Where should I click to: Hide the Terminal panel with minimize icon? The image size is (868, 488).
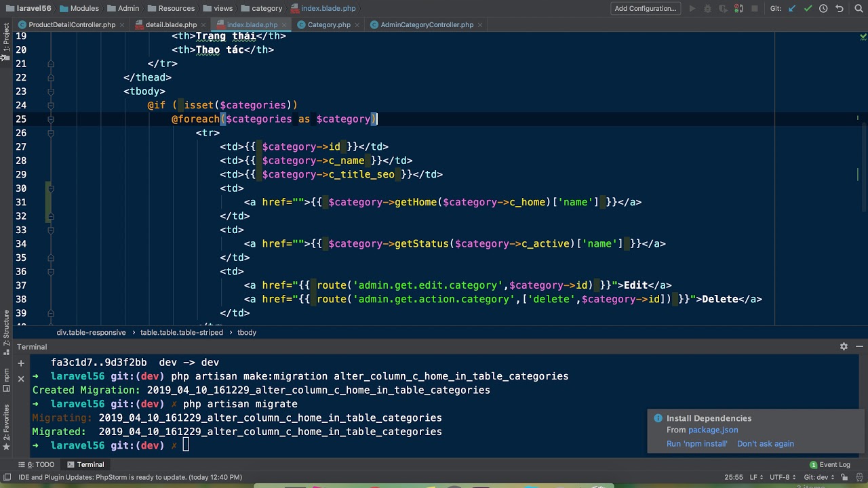[x=858, y=346]
